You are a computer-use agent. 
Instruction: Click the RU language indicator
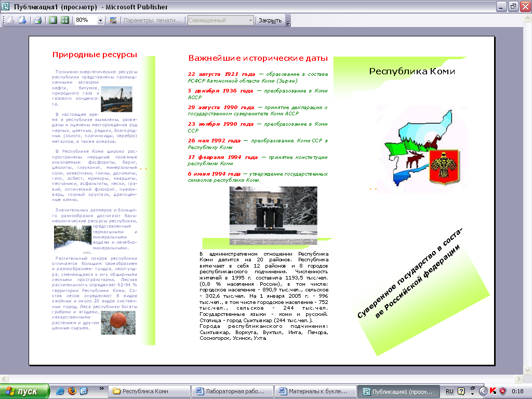449,391
